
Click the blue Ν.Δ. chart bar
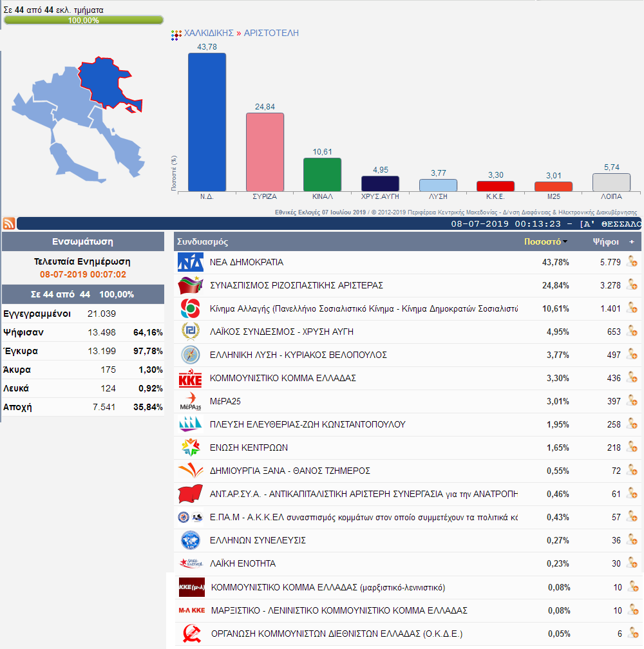[207, 122]
